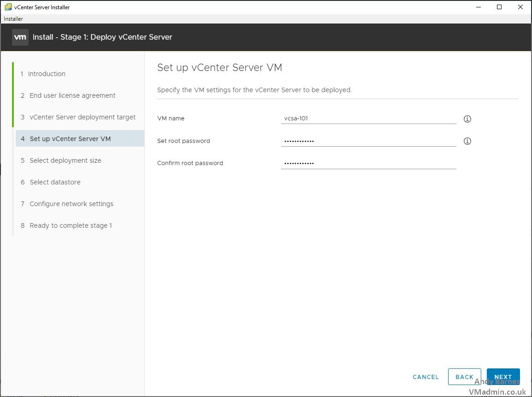The width and height of the screenshot is (532, 397).
Task: Click the CANCEL button
Action: [426, 377]
